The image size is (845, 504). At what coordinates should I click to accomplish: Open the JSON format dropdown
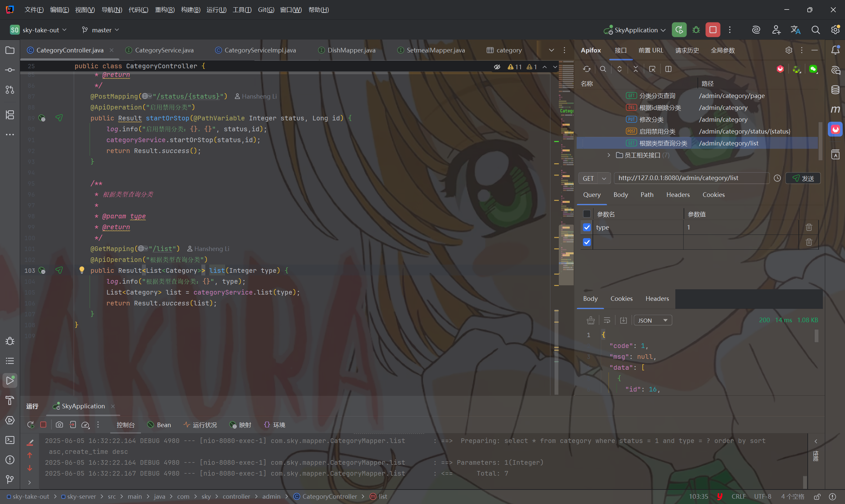(x=652, y=320)
